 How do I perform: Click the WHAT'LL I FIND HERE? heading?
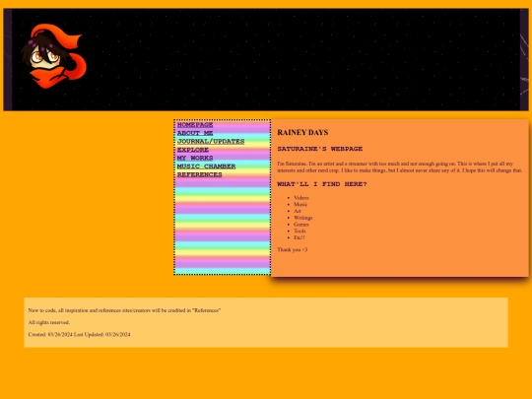click(322, 184)
